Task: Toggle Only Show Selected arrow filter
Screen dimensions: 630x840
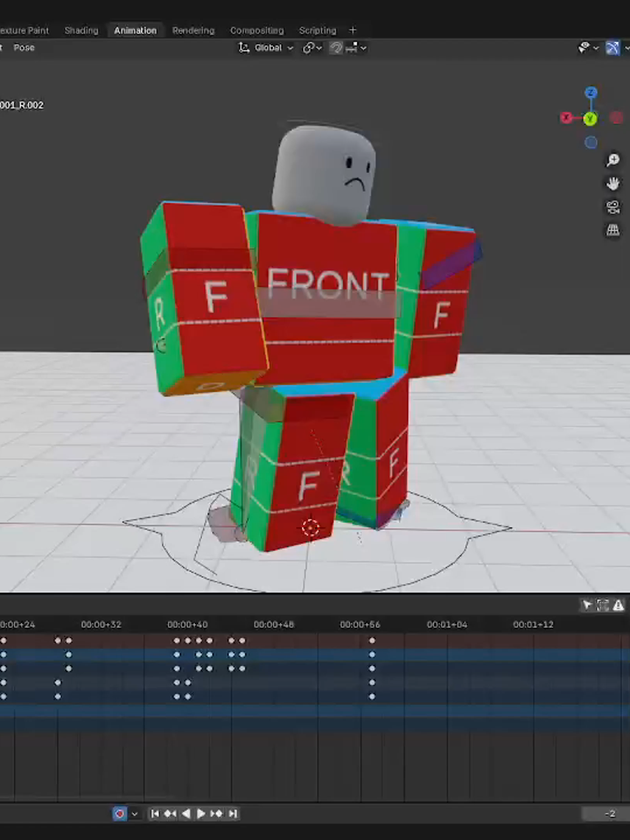Action: point(586,605)
